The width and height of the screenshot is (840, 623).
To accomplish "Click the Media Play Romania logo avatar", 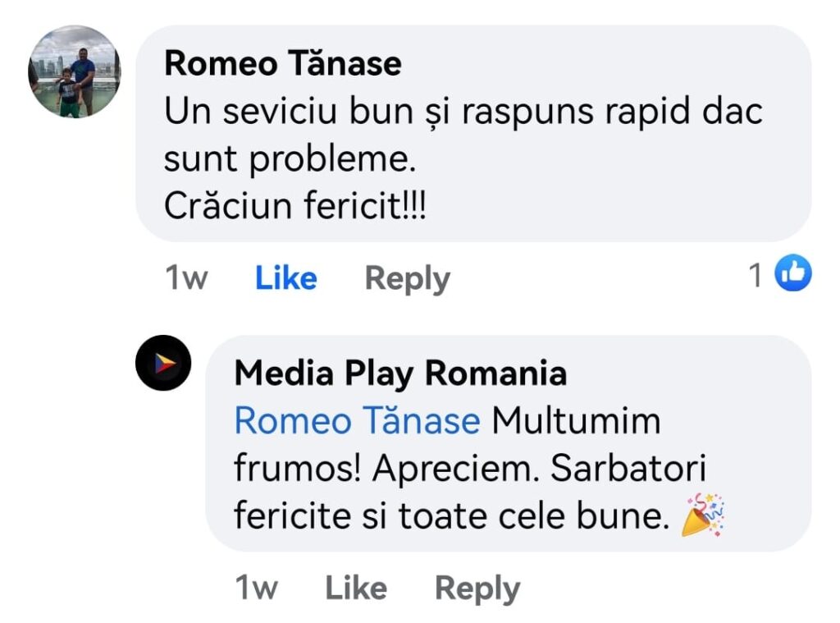I will (163, 364).
